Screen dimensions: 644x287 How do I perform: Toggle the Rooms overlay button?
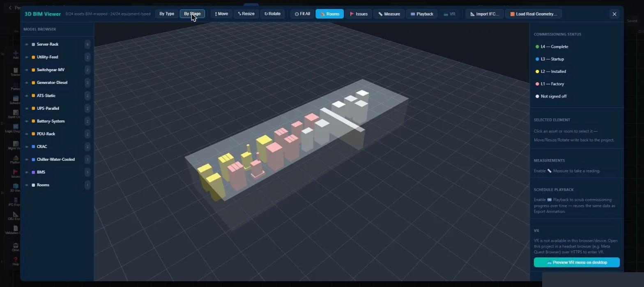click(330, 14)
